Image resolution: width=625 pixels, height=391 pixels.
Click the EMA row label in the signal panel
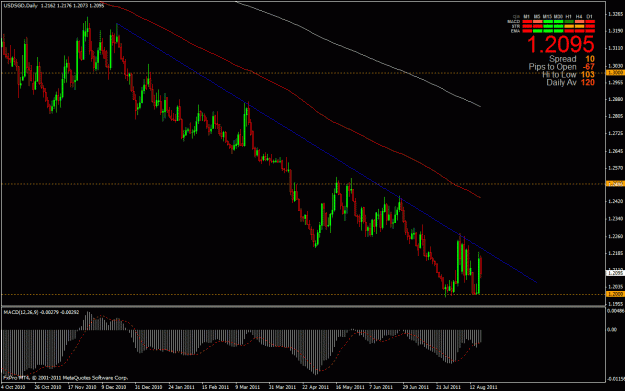[515, 31]
